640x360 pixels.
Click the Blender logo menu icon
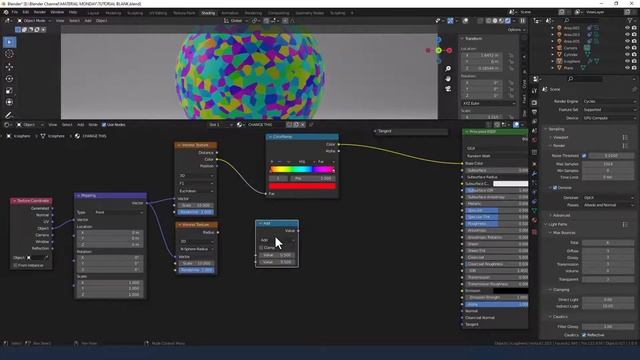pyautogui.click(x=6, y=12)
